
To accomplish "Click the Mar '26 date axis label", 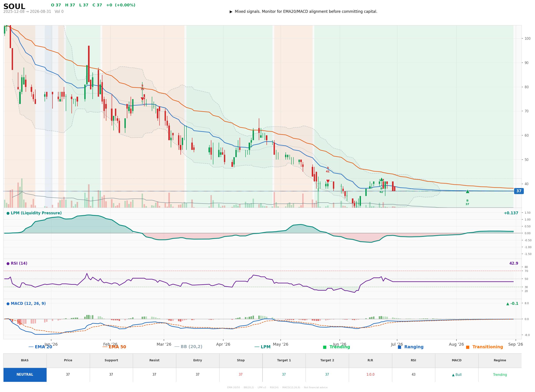I will point(164,344).
